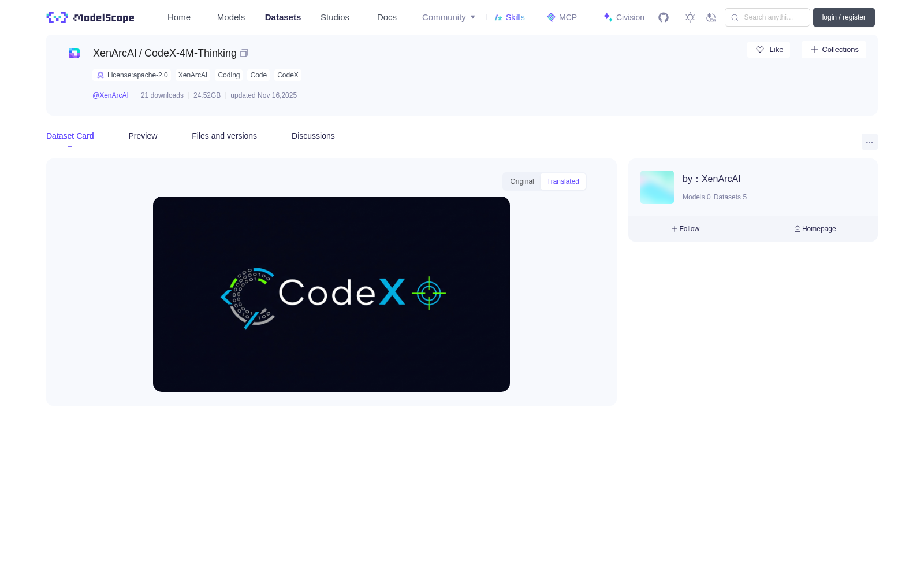
Task: Open the Studios menu item
Action: pos(335,17)
